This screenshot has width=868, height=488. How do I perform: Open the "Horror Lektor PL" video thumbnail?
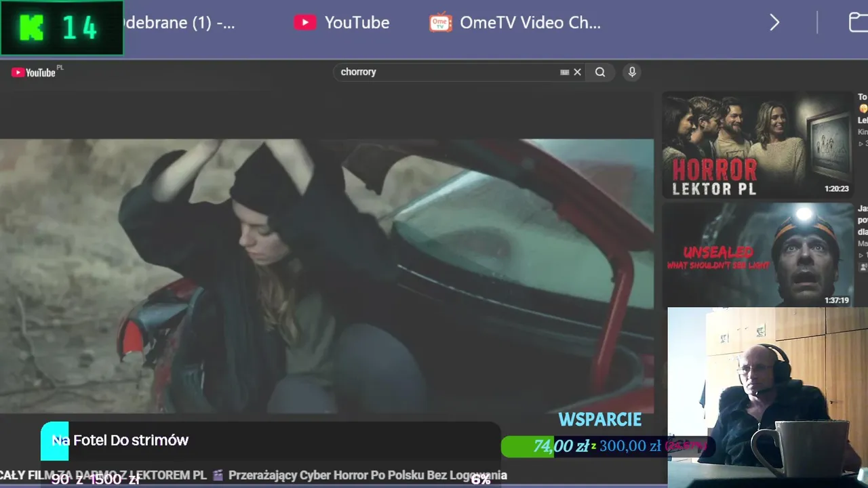tap(757, 144)
